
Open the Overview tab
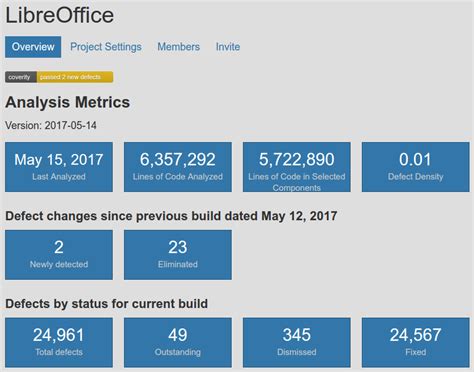coord(33,47)
